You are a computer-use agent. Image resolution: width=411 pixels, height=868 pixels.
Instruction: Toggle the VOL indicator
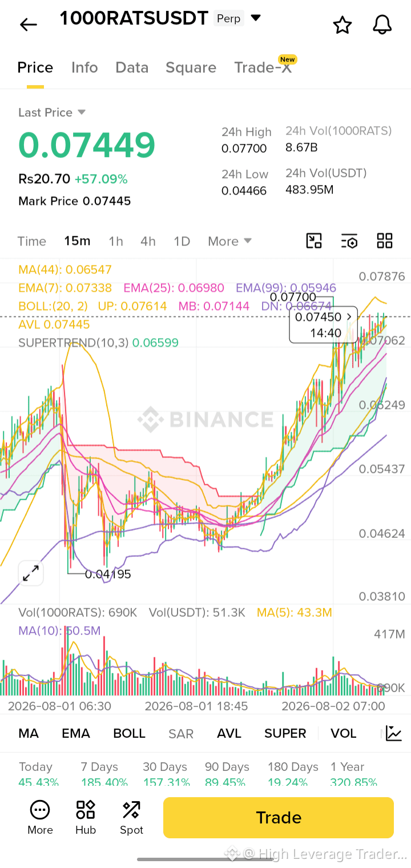343,733
